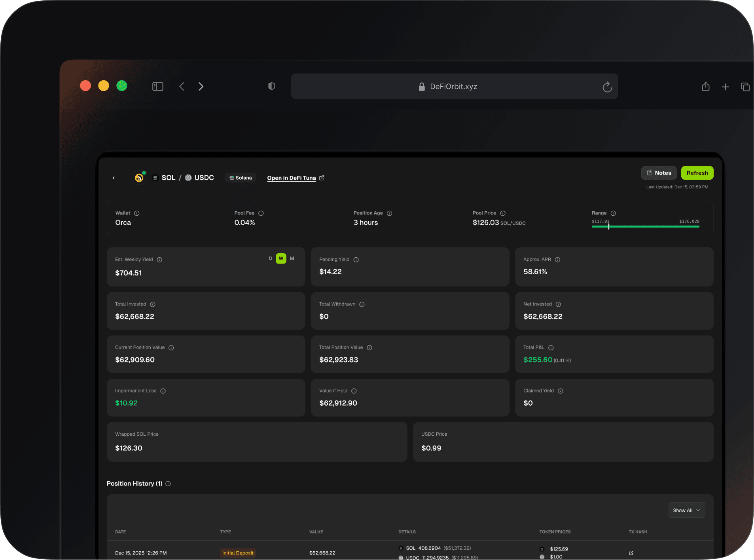Show info for Approx. APR
This screenshot has width=754, height=560.
pyautogui.click(x=557, y=260)
